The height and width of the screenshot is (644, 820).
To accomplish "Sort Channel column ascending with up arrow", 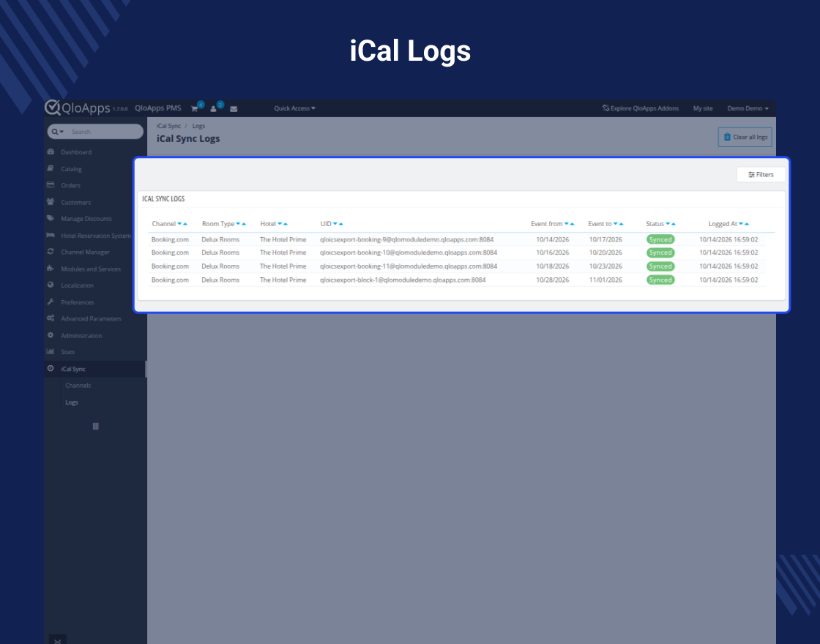I will click(x=185, y=224).
